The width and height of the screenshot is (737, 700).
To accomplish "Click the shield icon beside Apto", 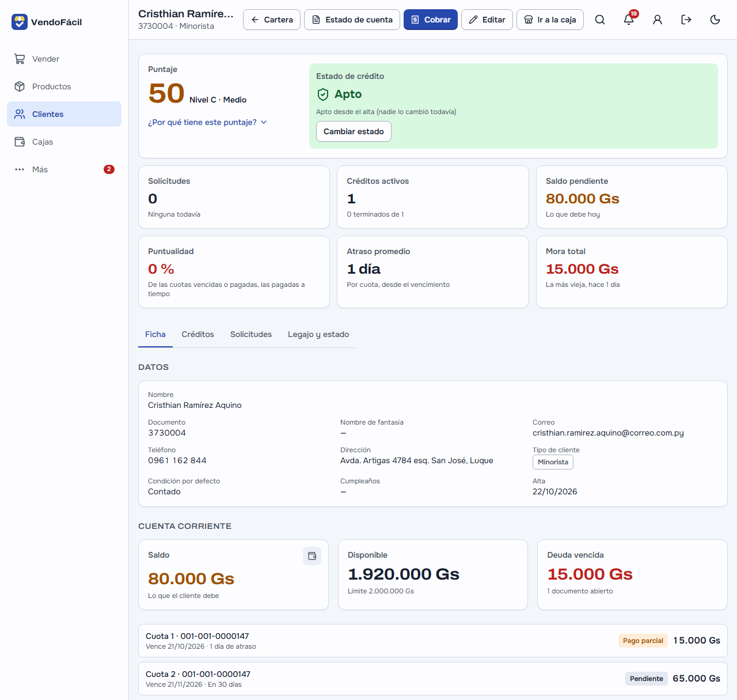I will coord(323,94).
